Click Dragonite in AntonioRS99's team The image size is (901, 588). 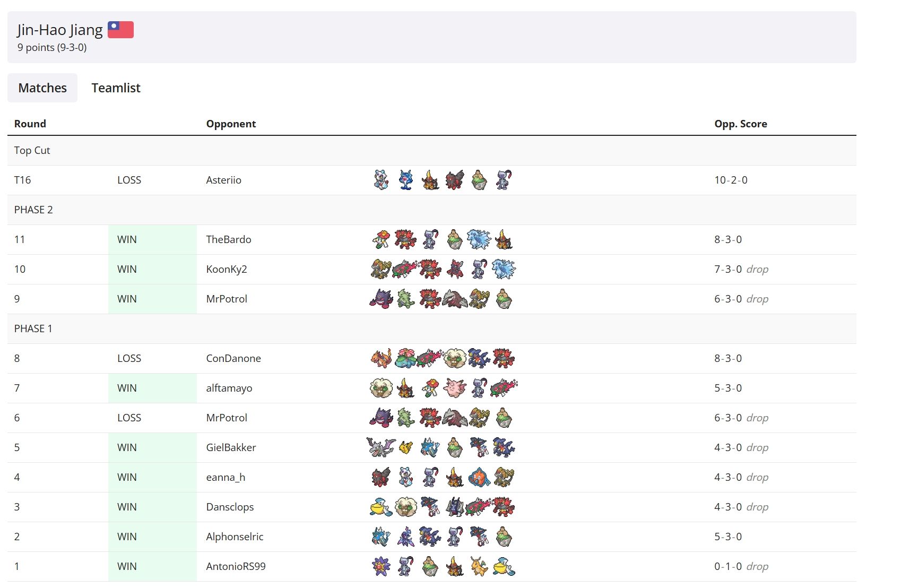click(479, 566)
